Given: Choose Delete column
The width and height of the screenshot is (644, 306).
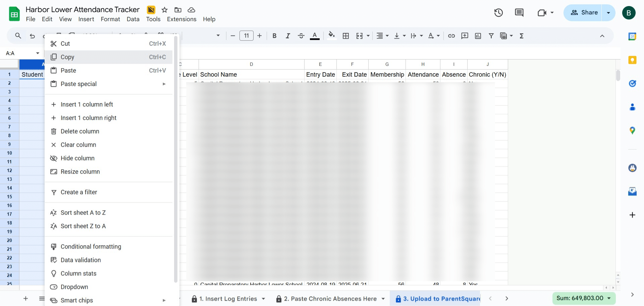Looking at the screenshot, I should [109, 131].
